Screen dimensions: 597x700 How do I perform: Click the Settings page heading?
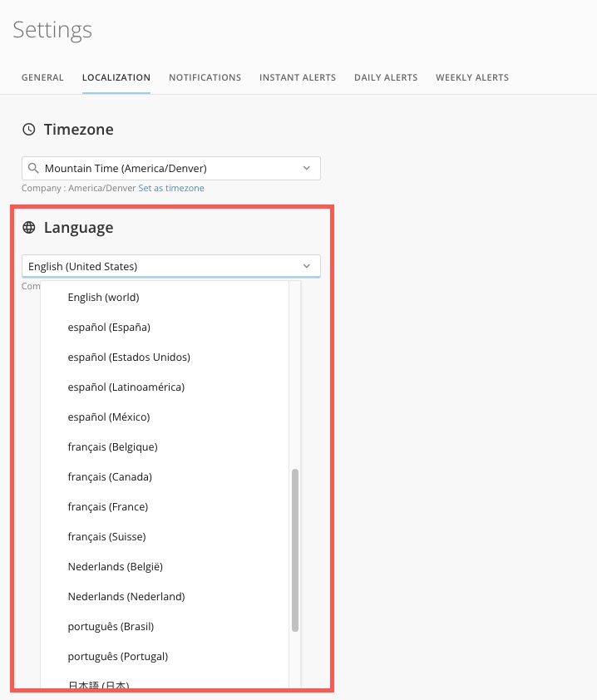pyautogui.click(x=52, y=31)
